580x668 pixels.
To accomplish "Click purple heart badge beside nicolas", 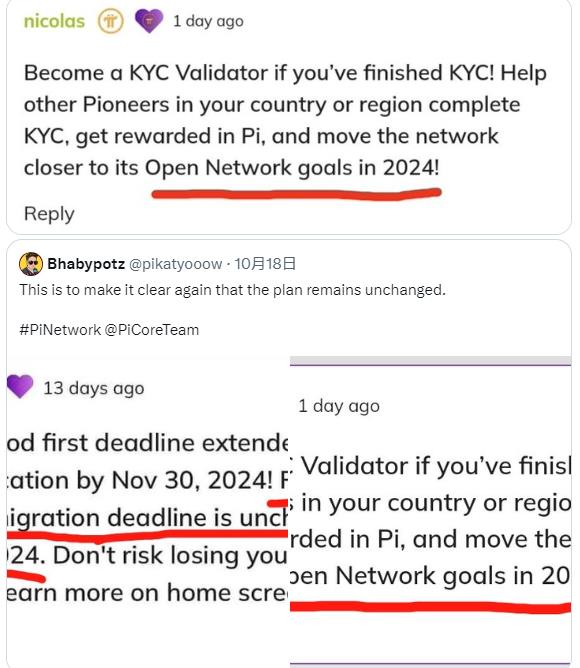I will coord(149,21).
